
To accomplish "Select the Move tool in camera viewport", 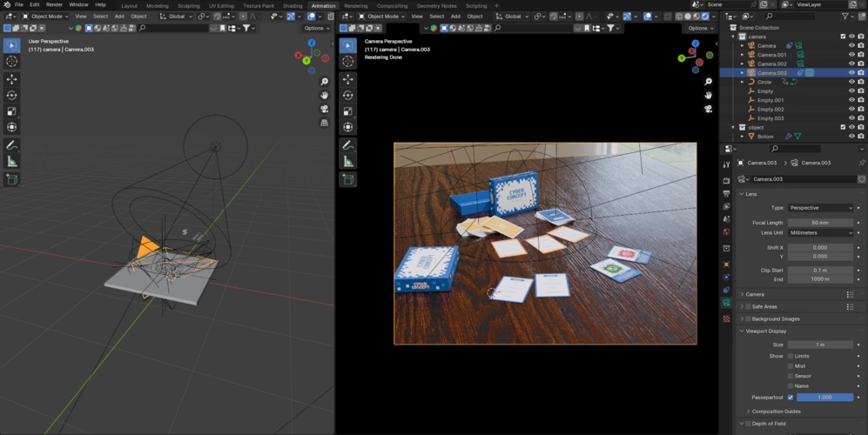I will [347, 79].
